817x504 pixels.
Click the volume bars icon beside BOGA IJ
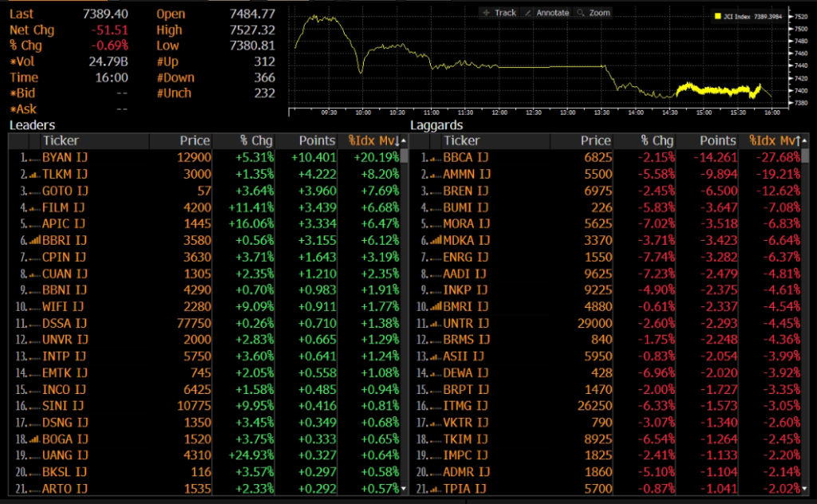pos(34,439)
